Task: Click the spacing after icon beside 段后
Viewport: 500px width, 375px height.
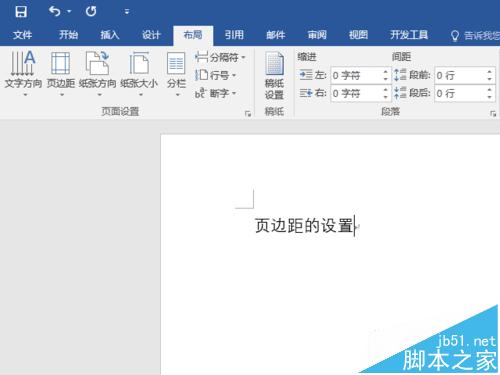Action: point(400,93)
